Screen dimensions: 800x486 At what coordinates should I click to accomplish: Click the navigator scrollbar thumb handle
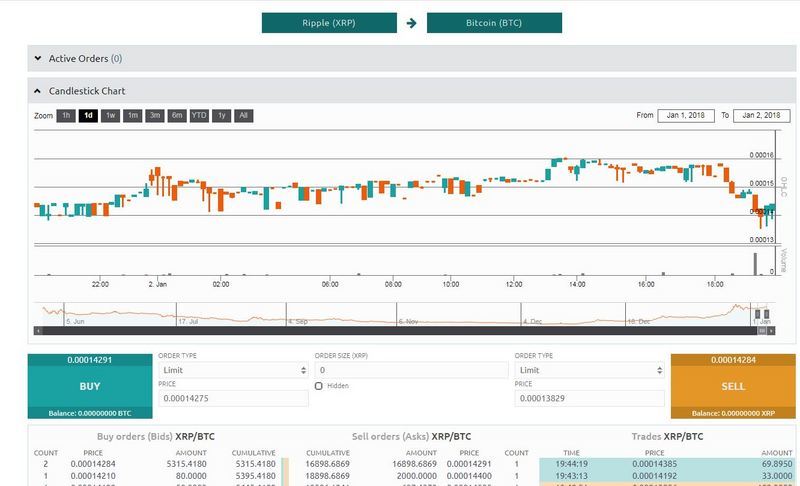(x=762, y=331)
